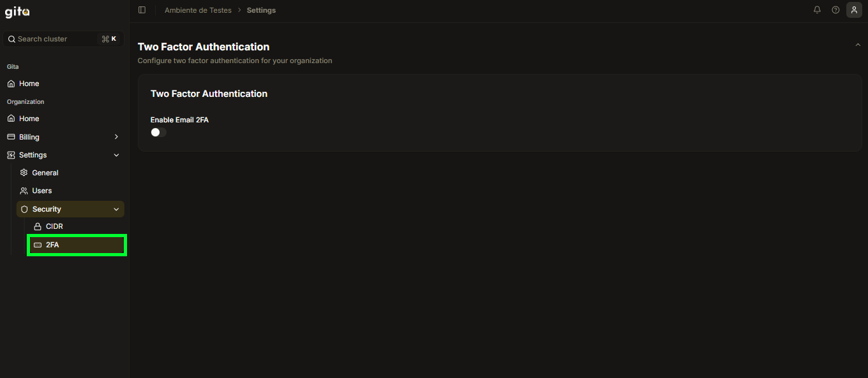
Task: Collapse the Two Factor Authentication section
Action: 858,45
